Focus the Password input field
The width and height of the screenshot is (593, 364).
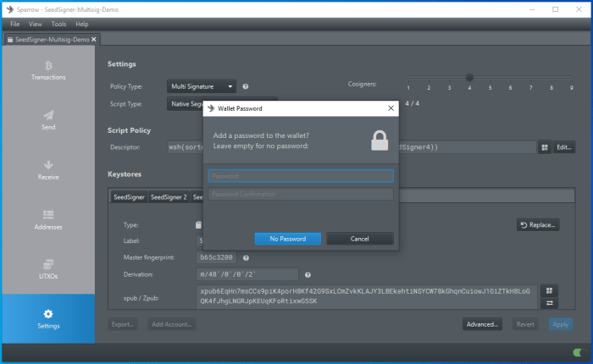pos(300,176)
